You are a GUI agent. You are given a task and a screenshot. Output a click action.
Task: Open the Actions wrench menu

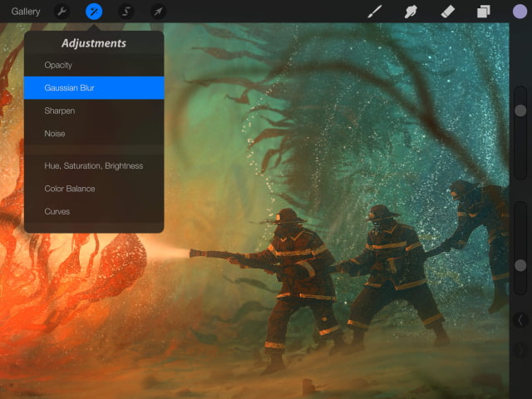pos(62,12)
